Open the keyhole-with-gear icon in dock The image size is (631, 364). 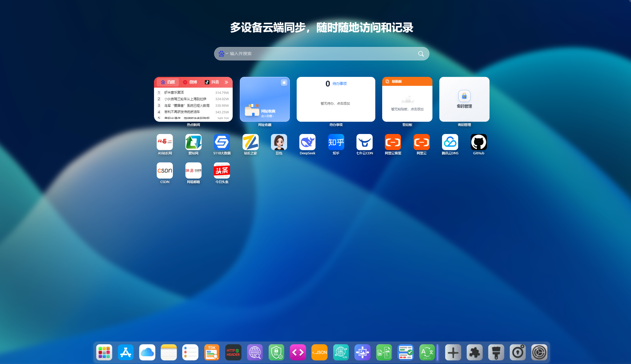click(518, 352)
